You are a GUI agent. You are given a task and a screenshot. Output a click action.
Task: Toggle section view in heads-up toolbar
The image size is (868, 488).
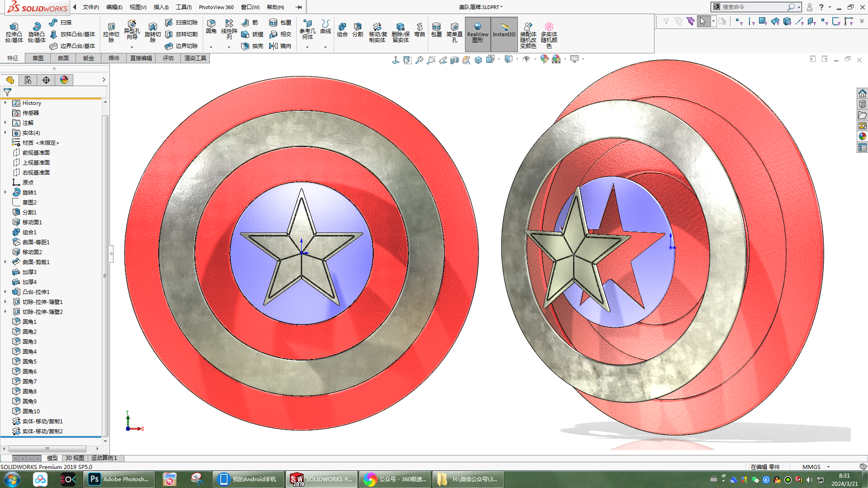click(x=455, y=60)
